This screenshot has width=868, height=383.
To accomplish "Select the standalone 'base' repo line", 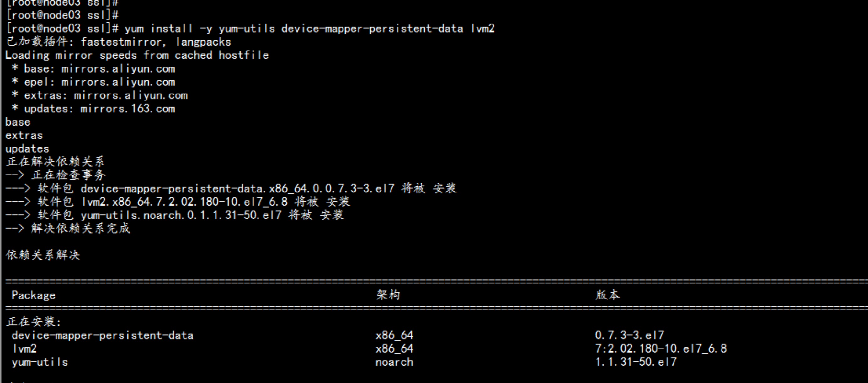I will click(18, 122).
